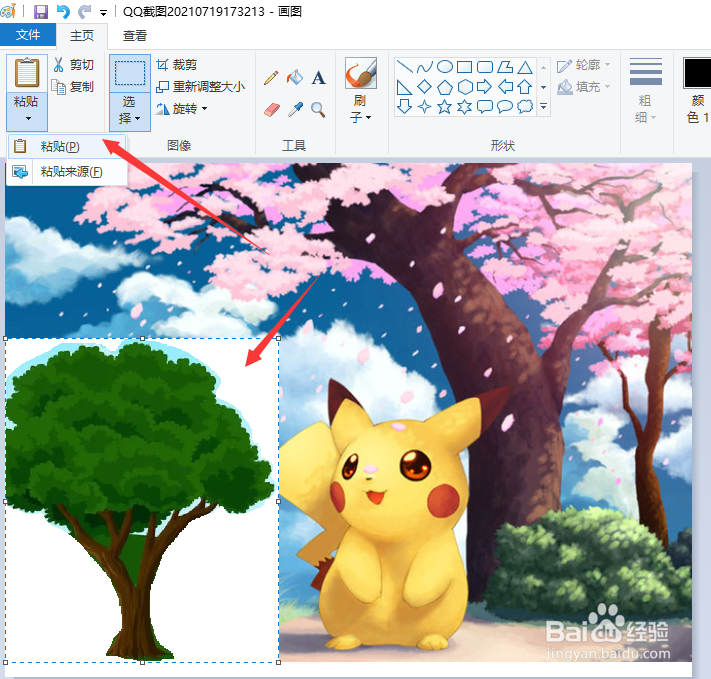This screenshot has width=711, height=679.
Task: Select the Fill bucket tool
Action: coord(295,78)
